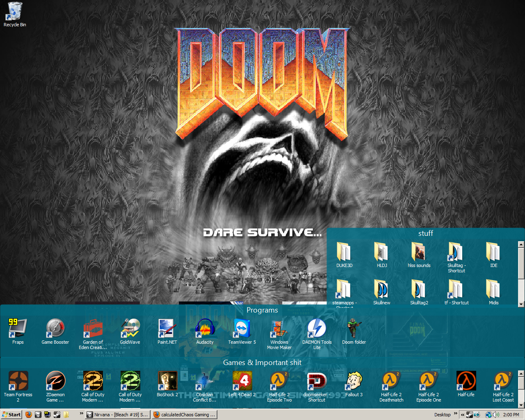The height and width of the screenshot is (420, 525).
Task: Launch Audacity from Programs fence
Action: [205, 328]
